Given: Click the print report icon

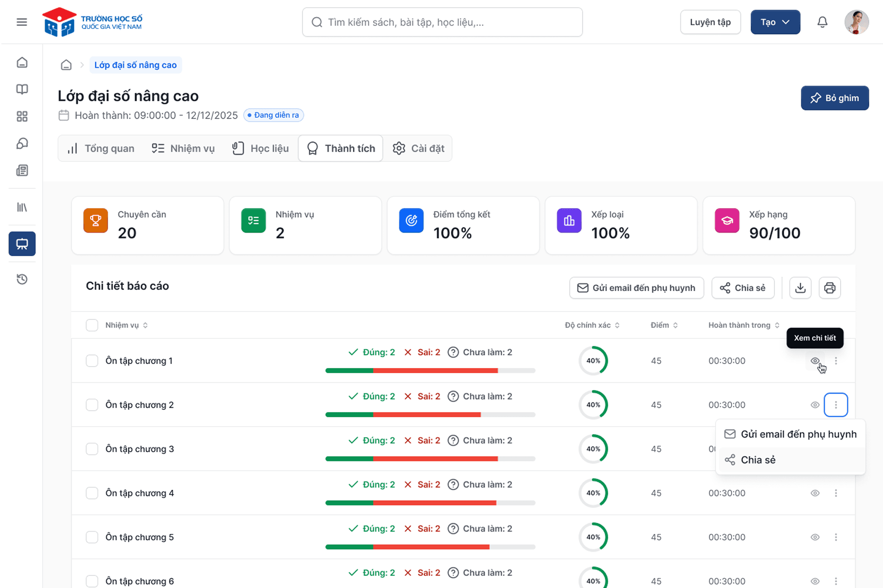Looking at the screenshot, I should click(829, 288).
